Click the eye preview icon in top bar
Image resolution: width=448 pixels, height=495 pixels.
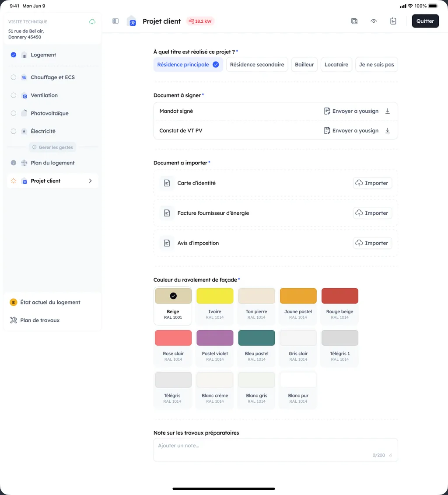click(x=374, y=21)
